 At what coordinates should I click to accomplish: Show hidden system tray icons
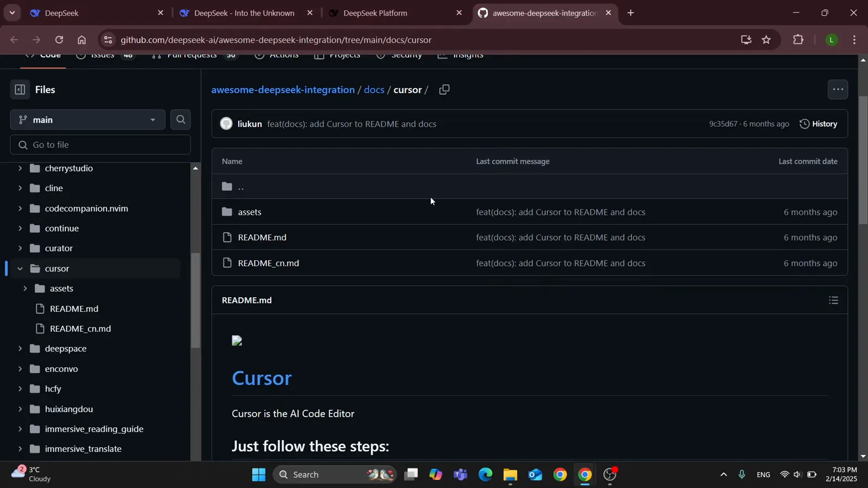coord(723,475)
